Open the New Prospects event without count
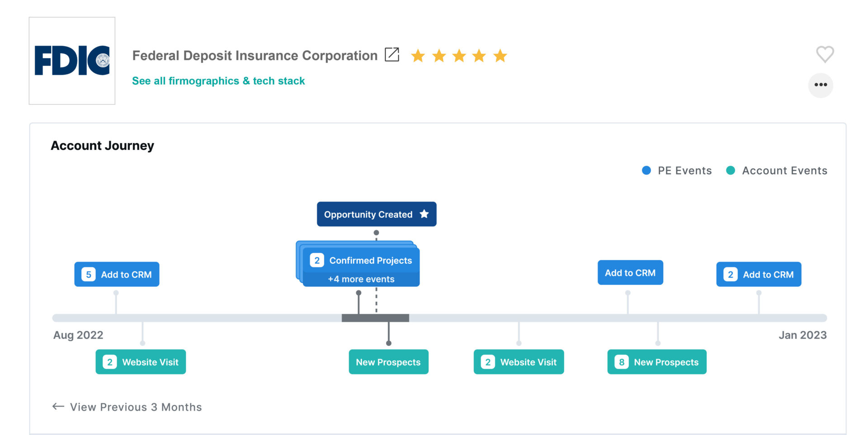This screenshot has height=435, width=868. coord(388,362)
